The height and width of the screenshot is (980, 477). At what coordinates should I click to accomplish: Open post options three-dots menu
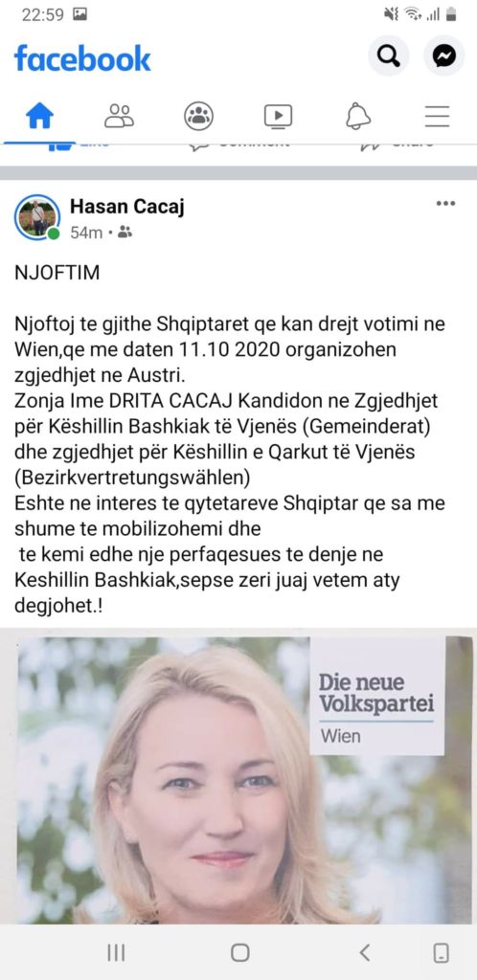445,204
